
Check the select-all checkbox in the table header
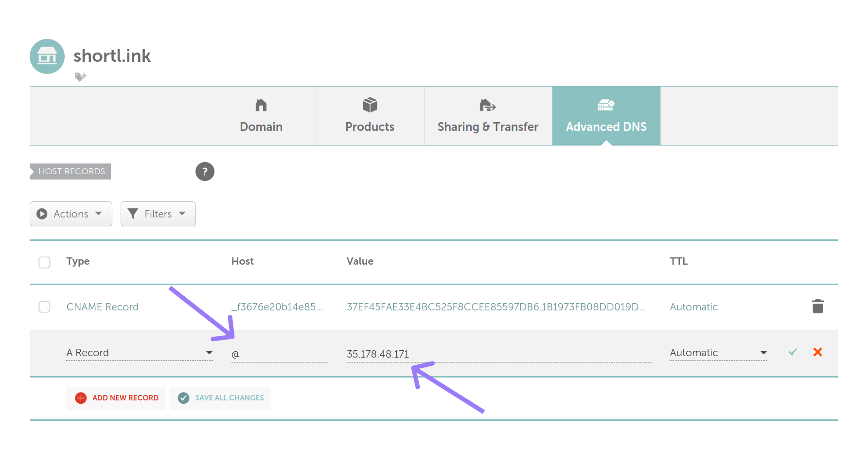click(x=44, y=262)
